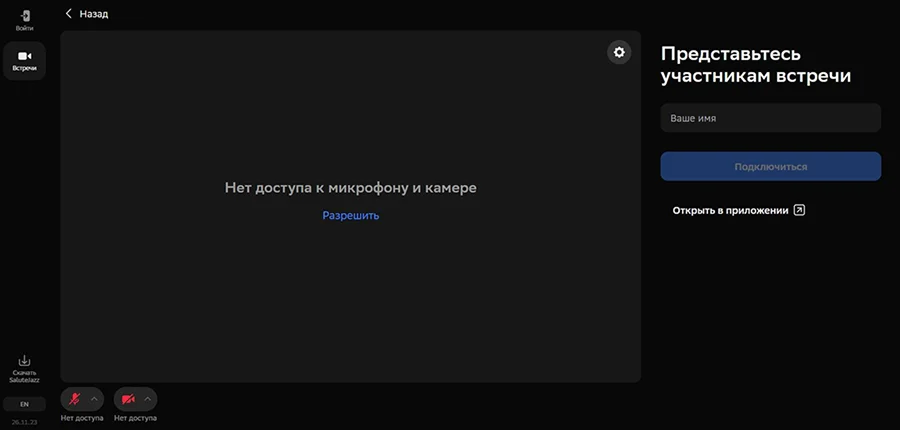Focus the Ваше имя input field
The width and height of the screenshot is (900, 430).
(x=770, y=118)
